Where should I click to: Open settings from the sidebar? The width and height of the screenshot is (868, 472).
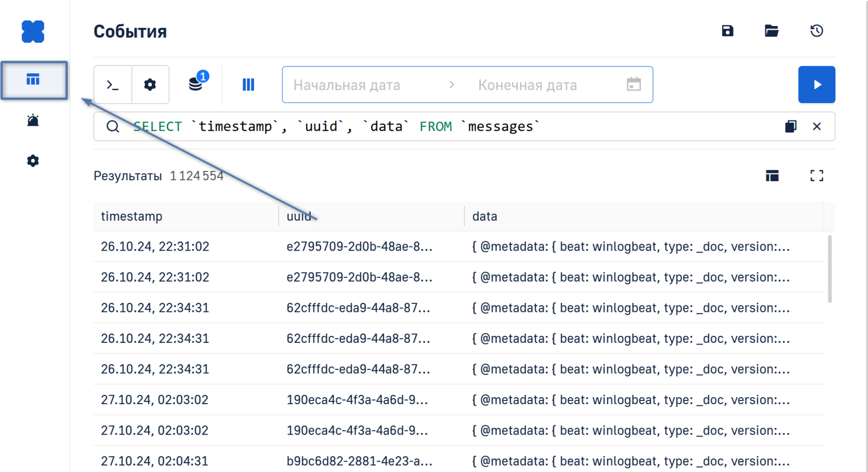pos(33,161)
